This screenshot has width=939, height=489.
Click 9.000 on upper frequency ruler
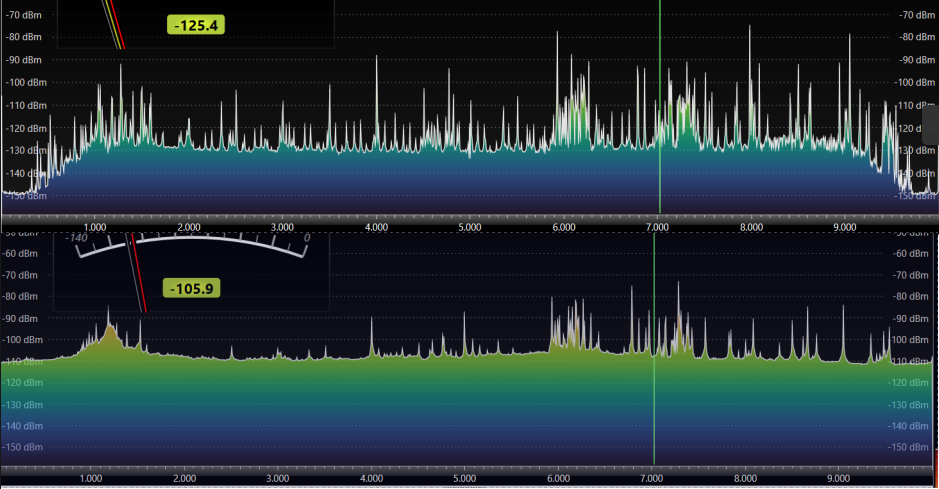pyautogui.click(x=845, y=228)
